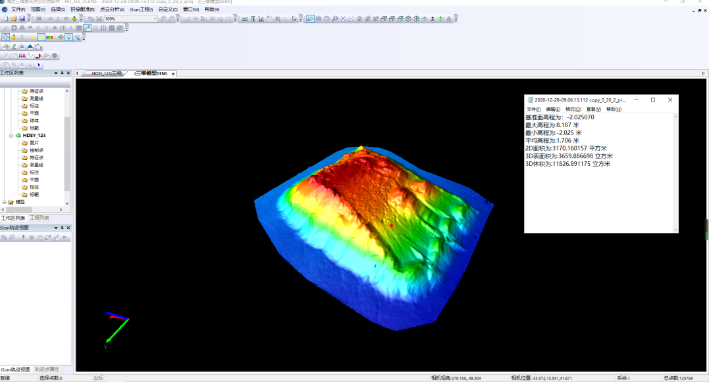The height and width of the screenshot is (385, 709).
Task: Click the blue floppy-disk save icon
Action: pos(22,19)
